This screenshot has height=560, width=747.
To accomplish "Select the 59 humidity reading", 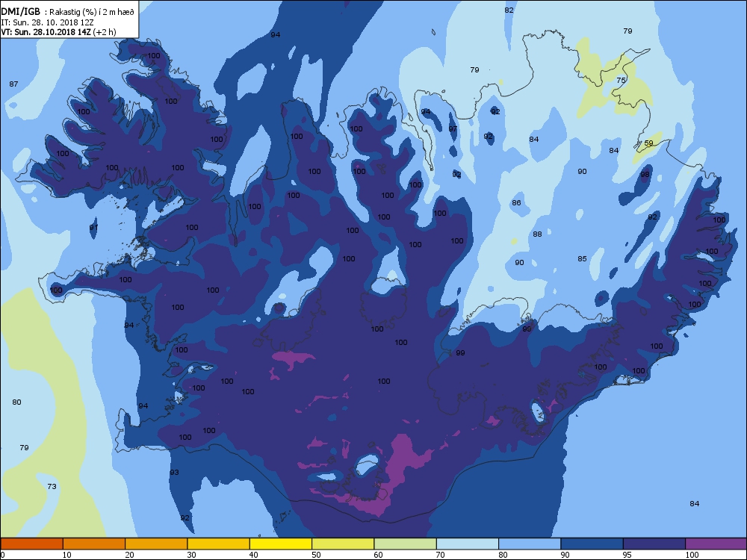I will (x=649, y=143).
